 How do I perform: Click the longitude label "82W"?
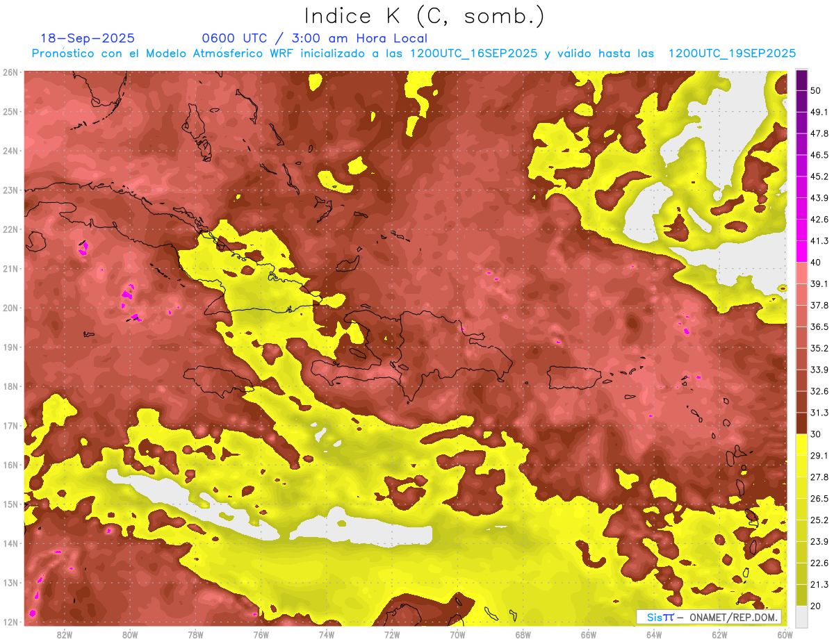pyautogui.click(x=64, y=634)
